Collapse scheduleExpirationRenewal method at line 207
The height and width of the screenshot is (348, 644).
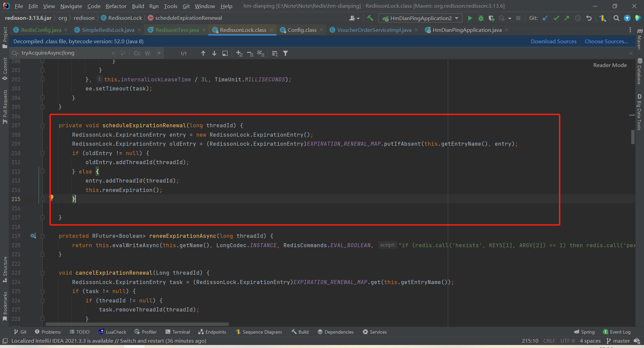click(43, 126)
